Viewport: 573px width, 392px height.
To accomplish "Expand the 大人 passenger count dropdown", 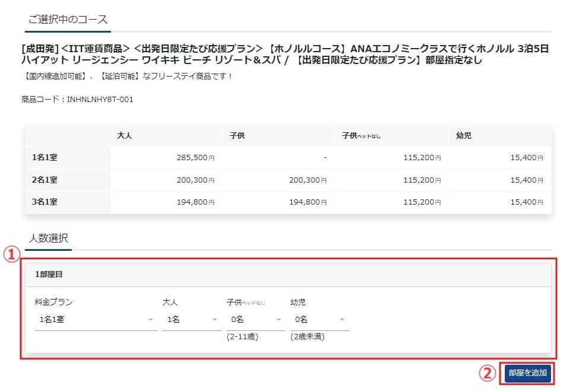I will tap(191, 320).
